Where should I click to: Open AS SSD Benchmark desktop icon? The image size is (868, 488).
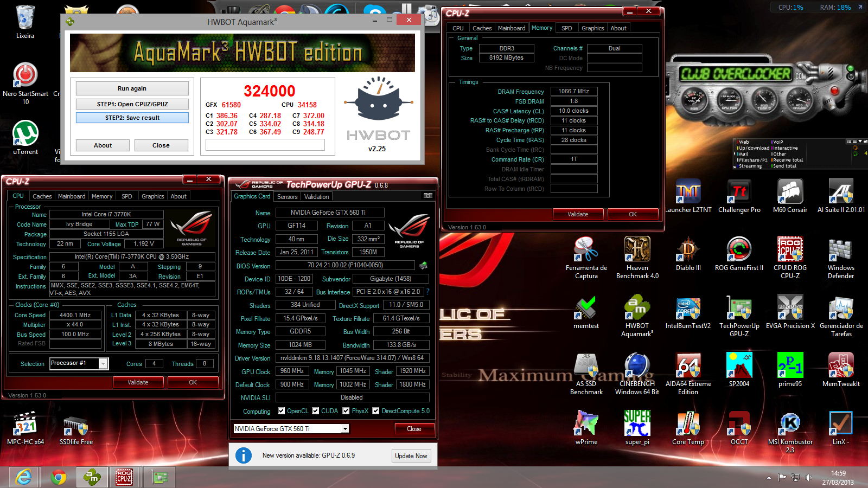tap(586, 374)
